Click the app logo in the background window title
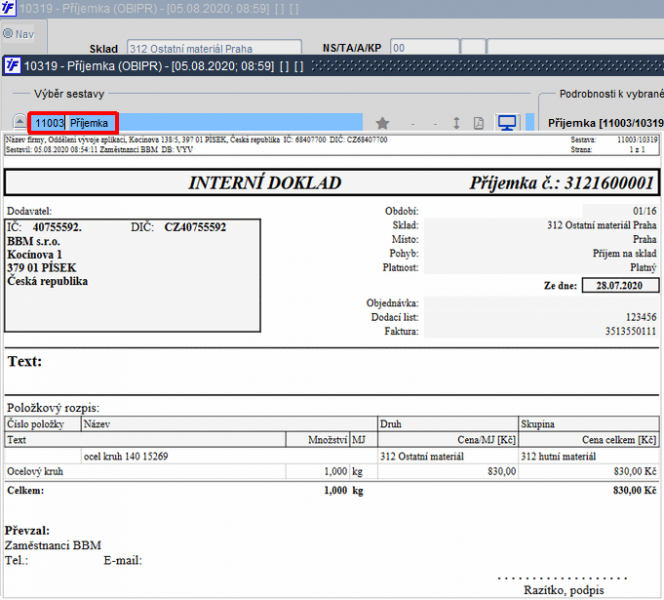The width and height of the screenshot is (664, 600). 7,8
